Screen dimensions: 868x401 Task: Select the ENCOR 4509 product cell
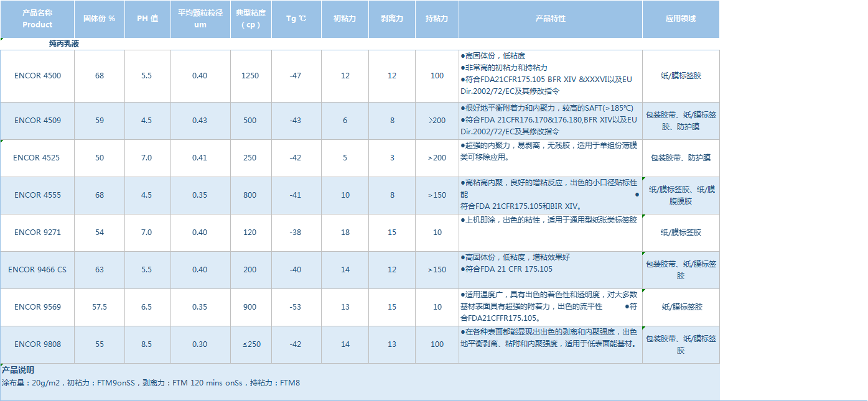[x=37, y=121]
